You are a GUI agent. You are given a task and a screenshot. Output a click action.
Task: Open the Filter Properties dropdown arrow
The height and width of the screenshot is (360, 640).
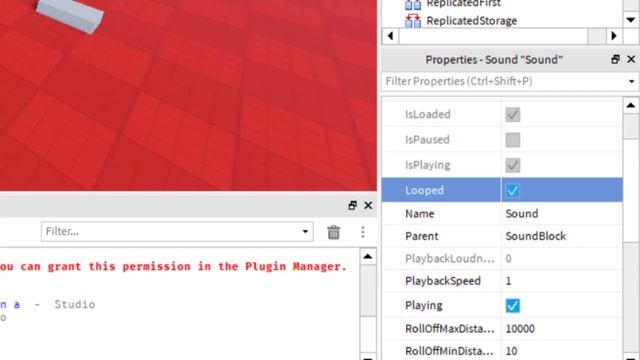pos(631,82)
